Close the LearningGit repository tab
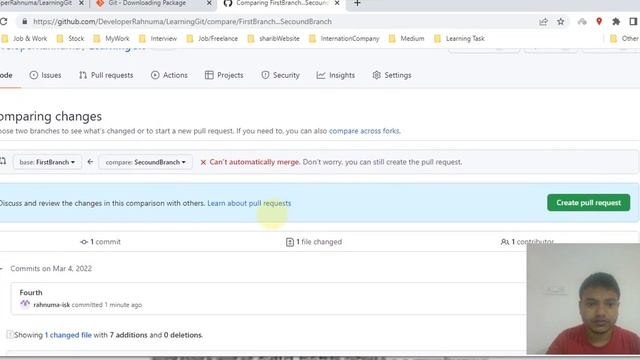 coord(81,3)
